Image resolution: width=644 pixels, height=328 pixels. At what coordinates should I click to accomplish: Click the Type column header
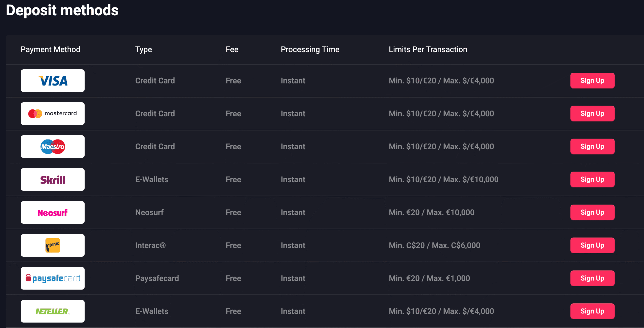[x=144, y=50]
